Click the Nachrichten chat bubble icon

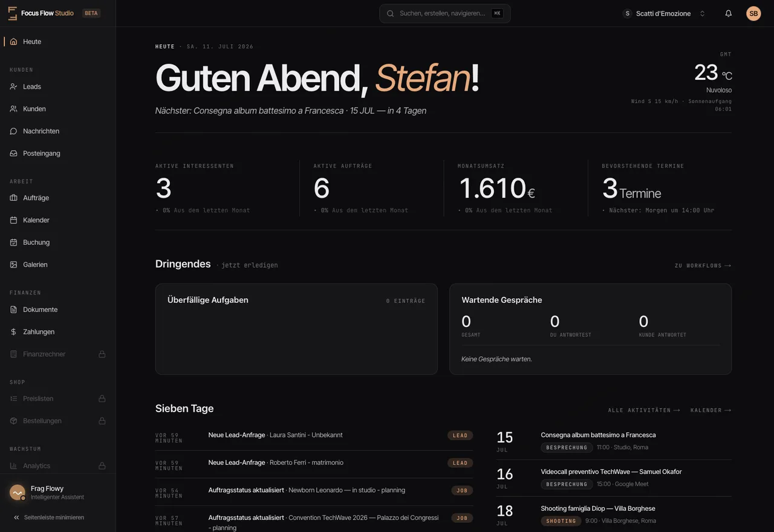pos(13,131)
